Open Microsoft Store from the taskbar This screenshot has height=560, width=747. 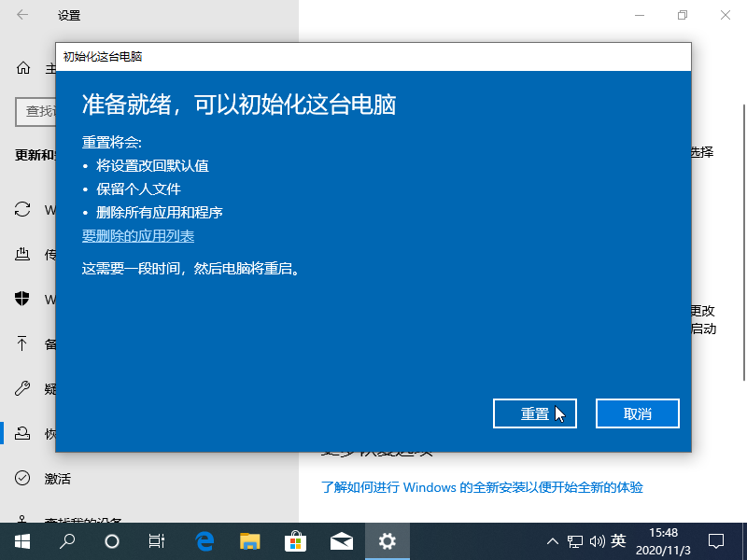tap(295, 540)
